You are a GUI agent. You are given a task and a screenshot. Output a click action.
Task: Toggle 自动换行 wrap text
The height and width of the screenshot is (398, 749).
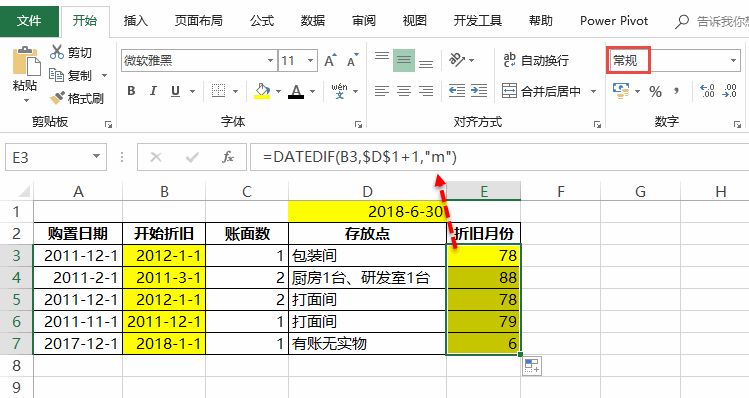(x=536, y=60)
